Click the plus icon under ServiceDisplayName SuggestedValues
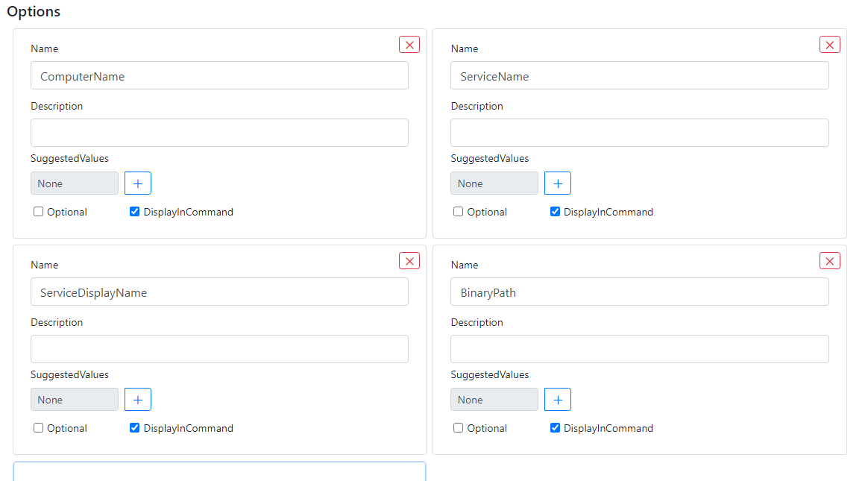This screenshot has width=868, height=481. 137,399
